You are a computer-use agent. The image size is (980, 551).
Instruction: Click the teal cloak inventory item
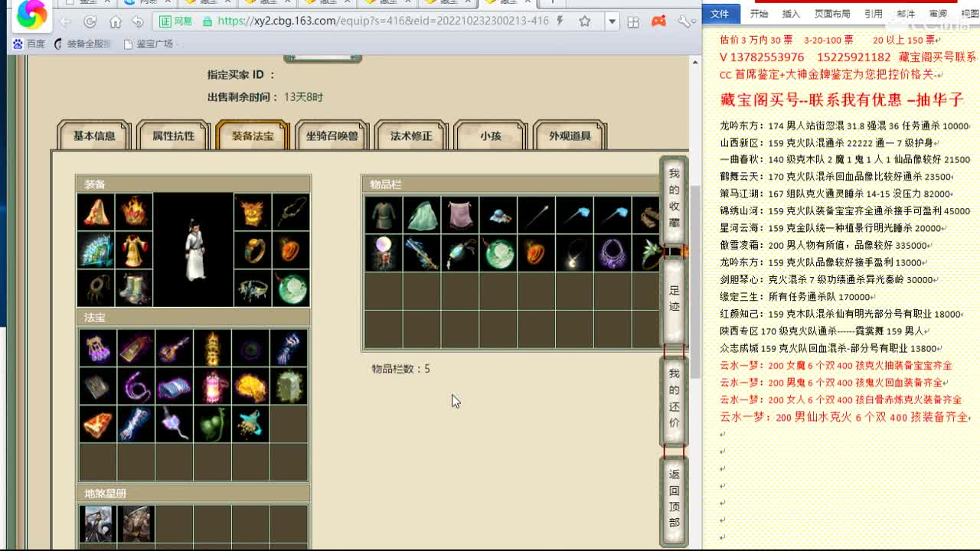click(422, 215)
